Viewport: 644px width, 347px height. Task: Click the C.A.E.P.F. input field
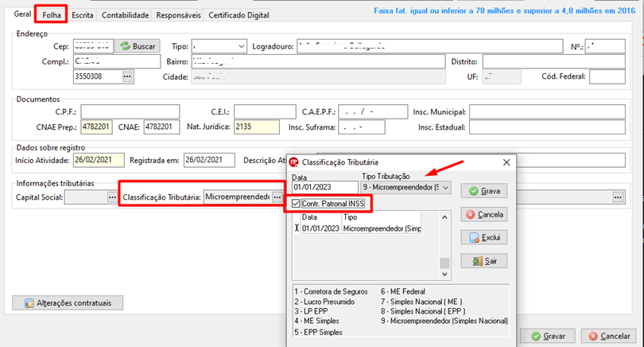click(x=374, y=112)
